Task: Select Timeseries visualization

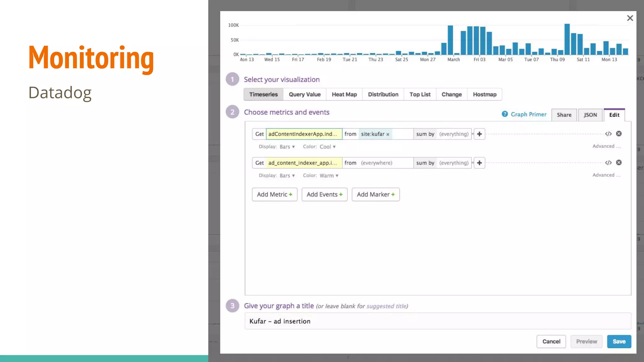Action: 264,95
